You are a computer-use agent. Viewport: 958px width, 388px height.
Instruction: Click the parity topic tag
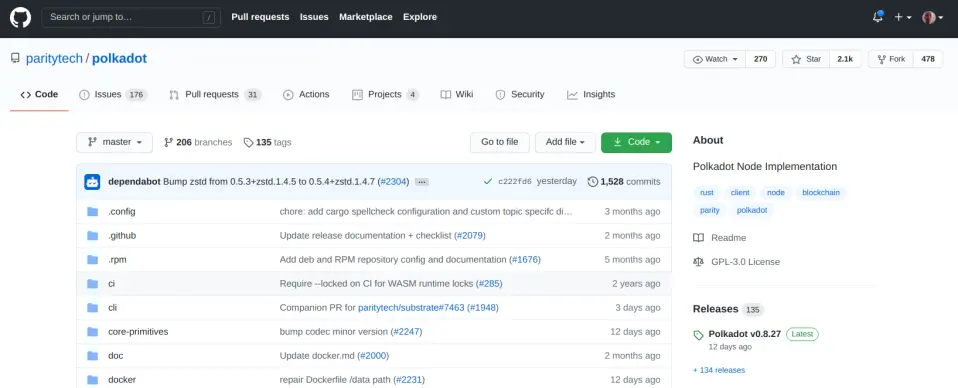(710, 210)
